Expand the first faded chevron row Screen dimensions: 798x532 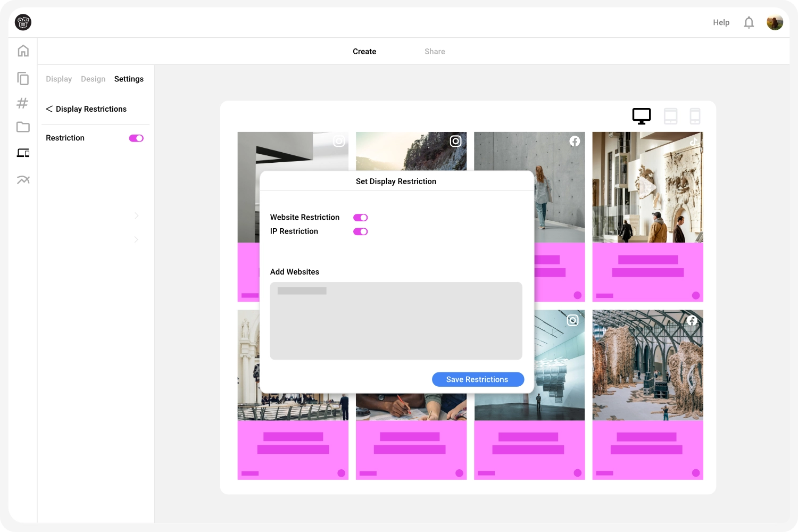click(136, 215)
